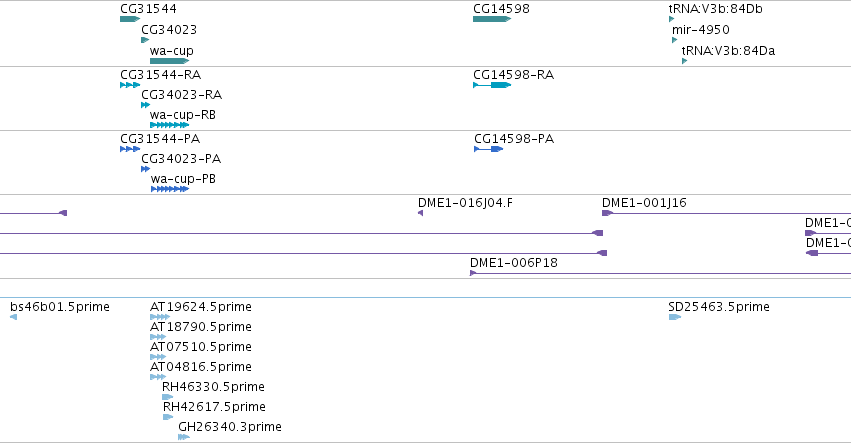
Task: Select the SD25463.5prime EST arrow
Action: [x=675, y=317]
